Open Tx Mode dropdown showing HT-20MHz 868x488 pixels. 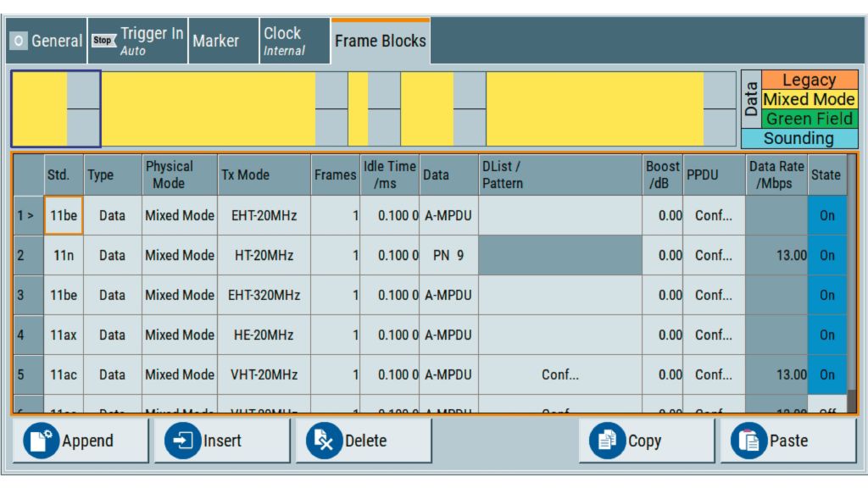(264, 255)
